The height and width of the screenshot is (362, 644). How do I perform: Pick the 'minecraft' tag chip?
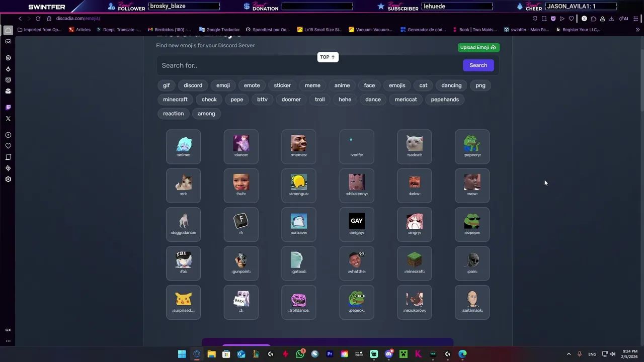pos(175,100)
